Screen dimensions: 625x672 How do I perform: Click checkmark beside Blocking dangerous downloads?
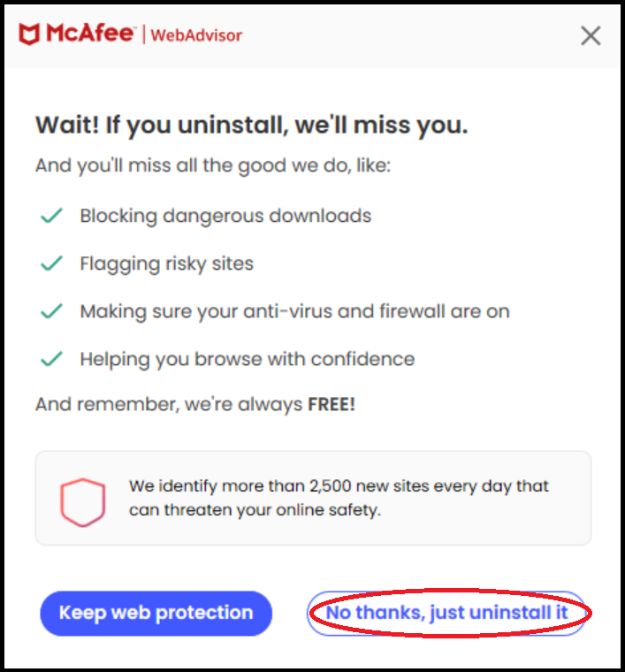click(52, 216)
